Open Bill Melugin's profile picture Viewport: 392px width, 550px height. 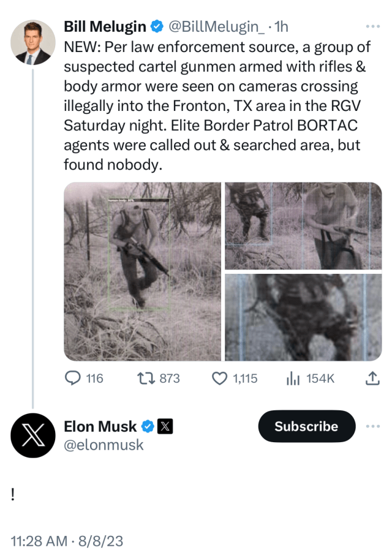(33, 42)
